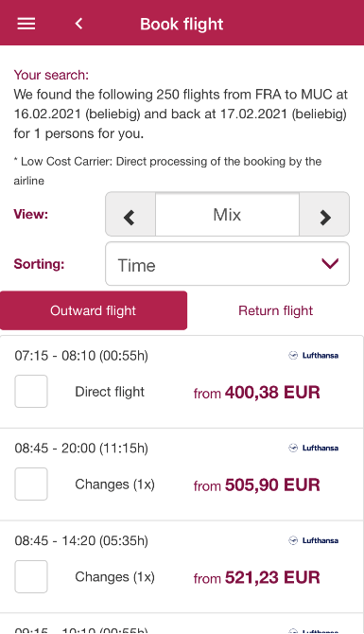This screenshot has width=364, height=634.
Task: Click Lufthansa logo on 07:15 flight
Action: tap(314, 356)
